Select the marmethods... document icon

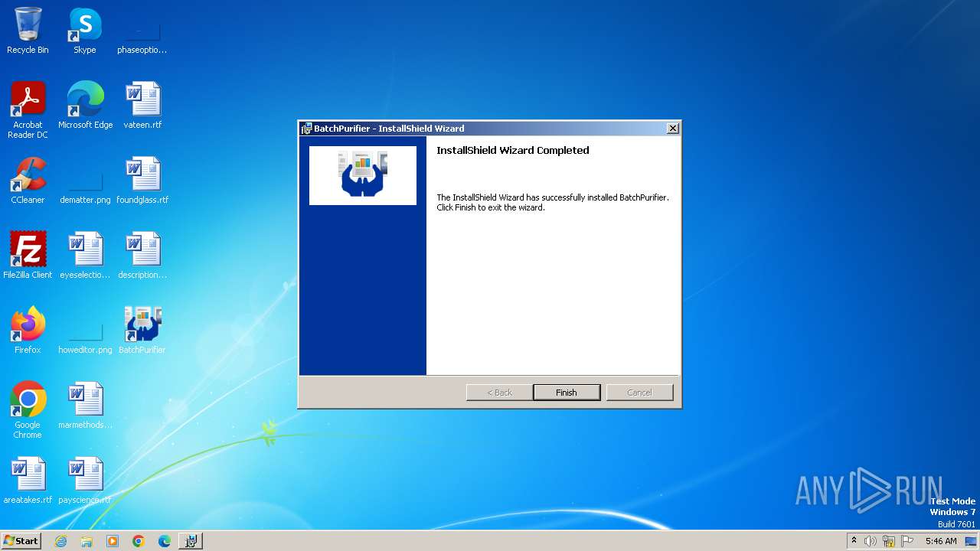(x=85, y=406)
